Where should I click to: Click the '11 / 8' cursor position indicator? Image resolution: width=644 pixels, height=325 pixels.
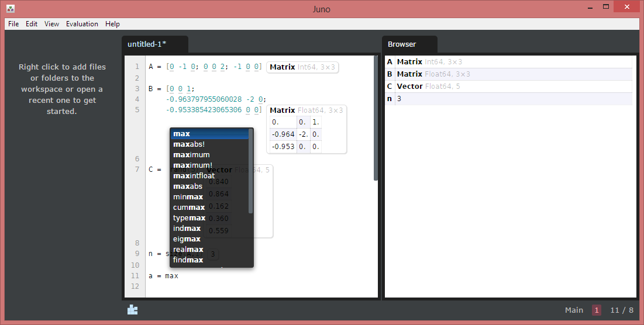click(x=621, y=310)
